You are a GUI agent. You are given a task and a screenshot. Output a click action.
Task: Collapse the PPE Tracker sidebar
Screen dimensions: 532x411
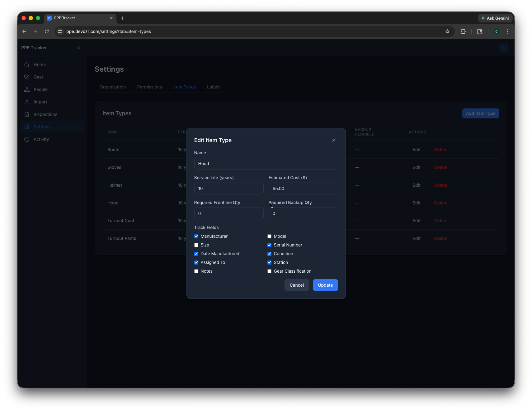78,48
